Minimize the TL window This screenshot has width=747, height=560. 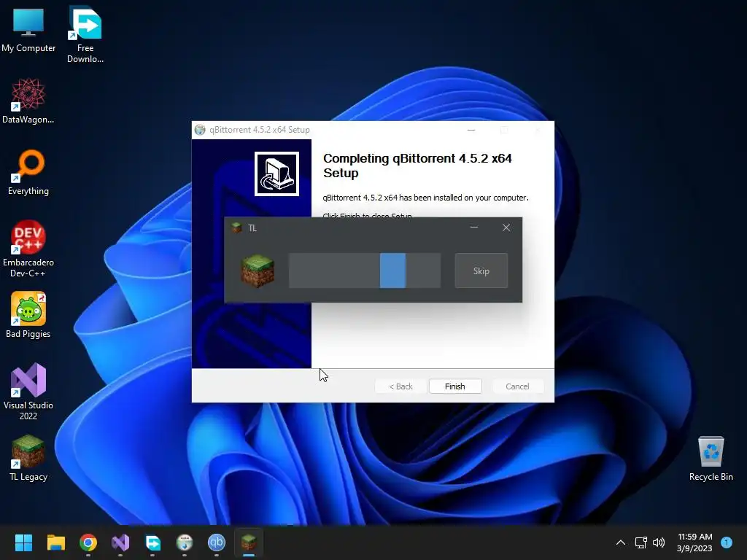pyautogui.click(x=474, y=227)
